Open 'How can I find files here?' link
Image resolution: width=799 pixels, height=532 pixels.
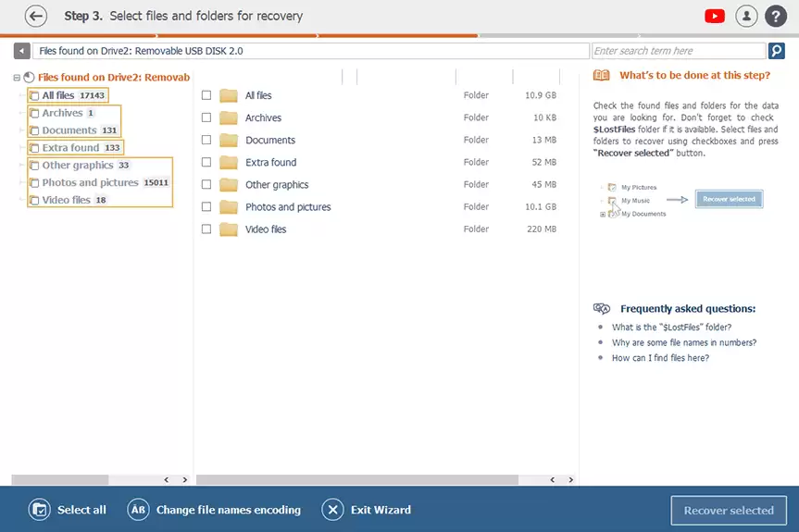660,358
